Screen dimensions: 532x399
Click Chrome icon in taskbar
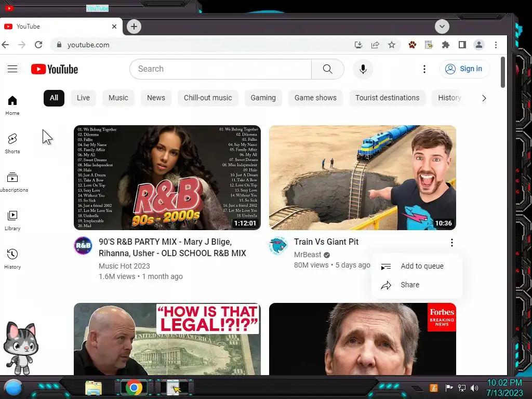tap(134, 388)
